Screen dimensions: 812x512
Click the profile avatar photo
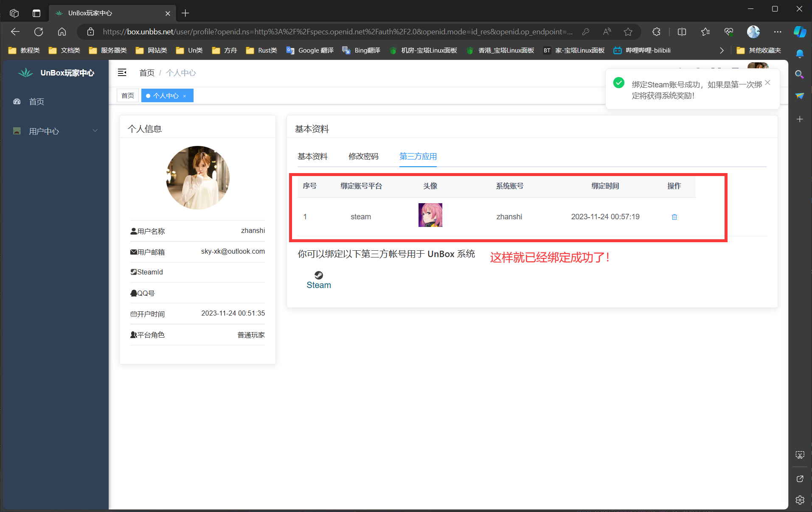coord(198,178)
